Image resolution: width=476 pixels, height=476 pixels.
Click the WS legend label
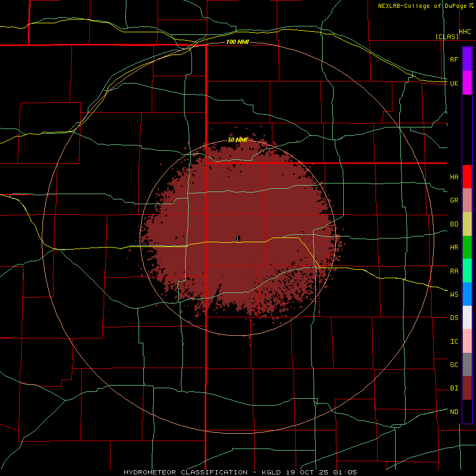454,295
